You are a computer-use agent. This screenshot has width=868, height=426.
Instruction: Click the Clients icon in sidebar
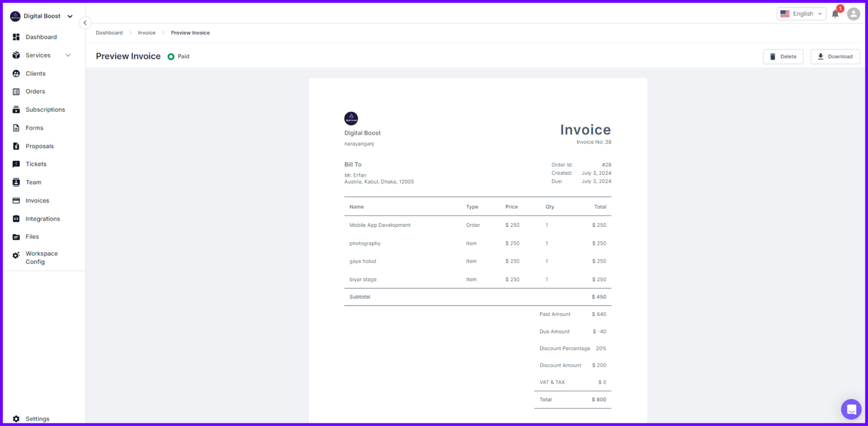16,74
